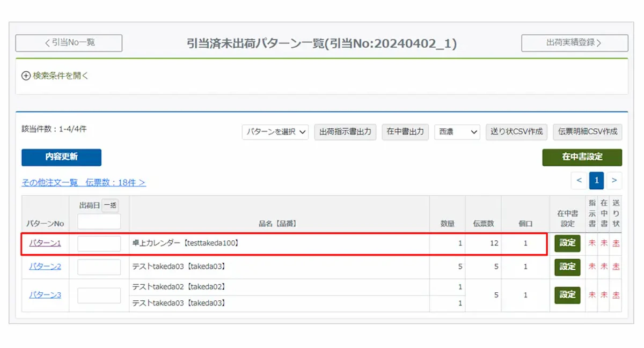Click 出荷日 input field for パターン2
644x348 pixels.
tap(99, 267)
